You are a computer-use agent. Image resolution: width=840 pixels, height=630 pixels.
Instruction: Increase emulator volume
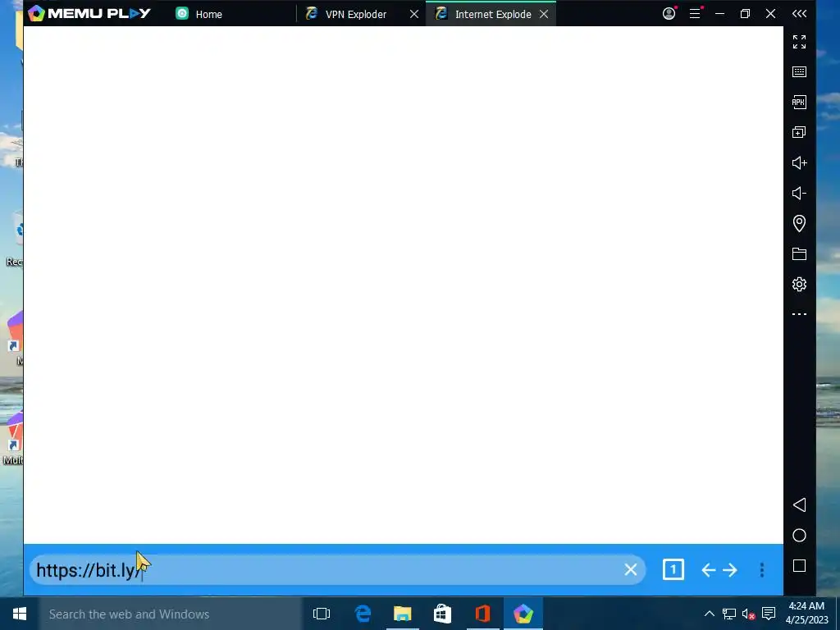click(799, 162)
